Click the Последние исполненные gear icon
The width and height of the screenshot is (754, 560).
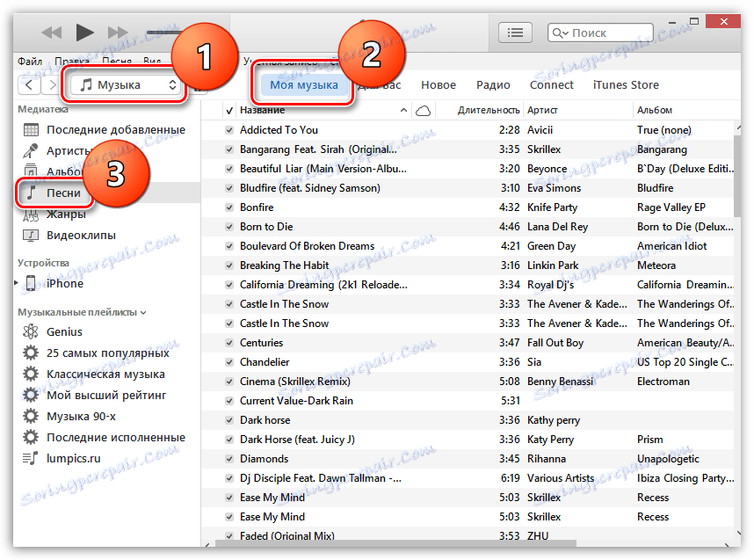coord(31,437)
